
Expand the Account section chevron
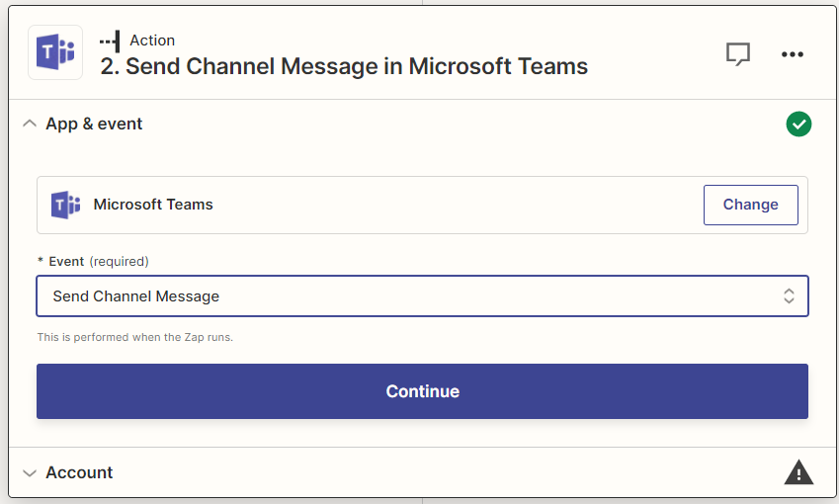[29, 473]
